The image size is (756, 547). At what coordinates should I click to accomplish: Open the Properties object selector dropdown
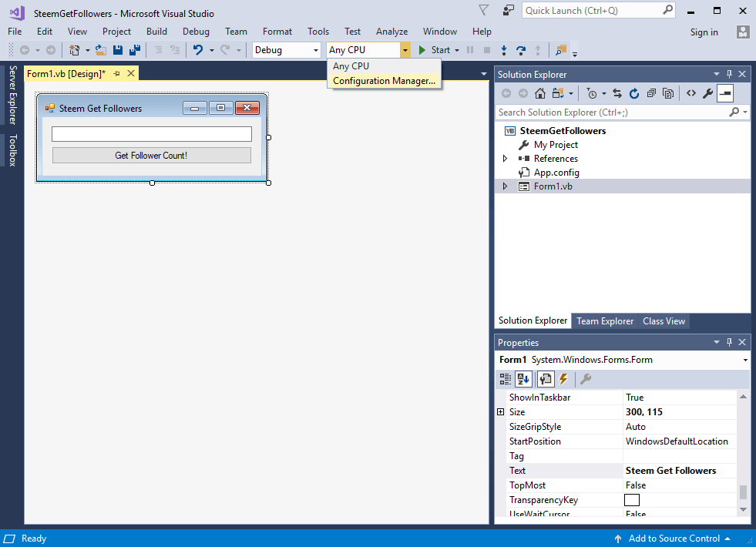click(745, 360)
